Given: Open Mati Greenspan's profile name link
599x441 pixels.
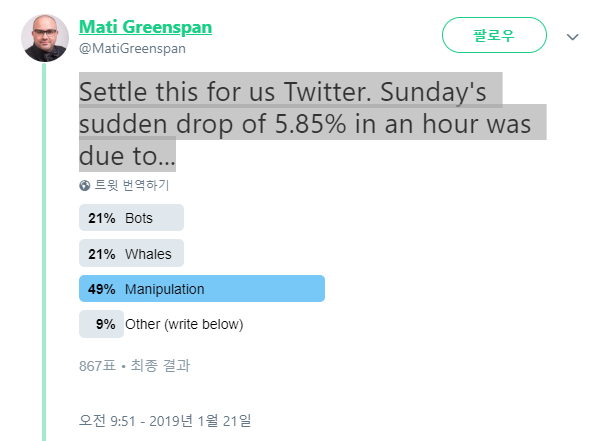Looking at the screenshot, I should (x=145, y=27).
